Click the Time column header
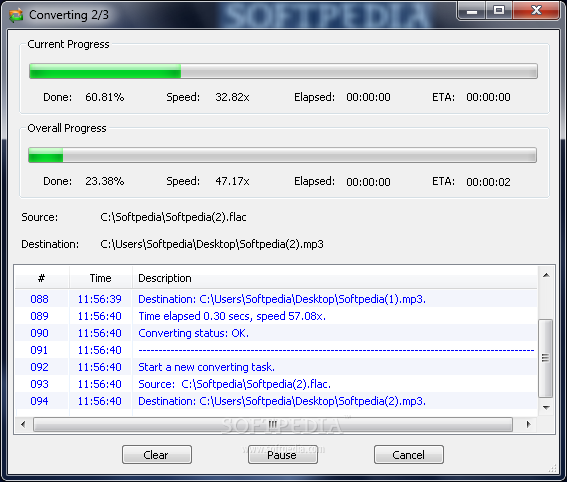 click(101, 278)
